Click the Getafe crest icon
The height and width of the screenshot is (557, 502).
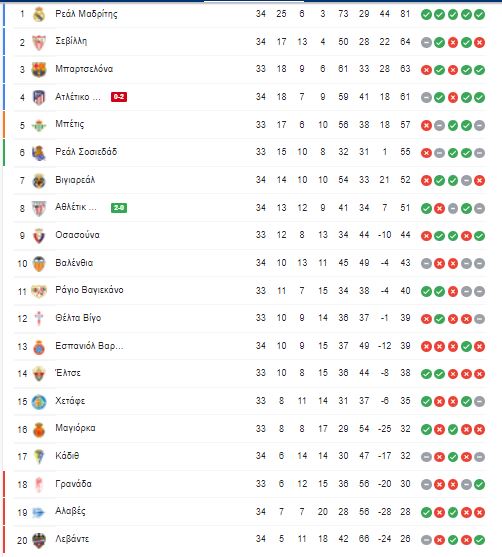pos(39,402)
